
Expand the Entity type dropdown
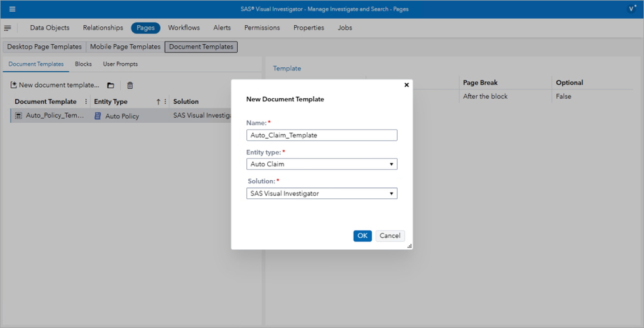click(x=321, y=164)
